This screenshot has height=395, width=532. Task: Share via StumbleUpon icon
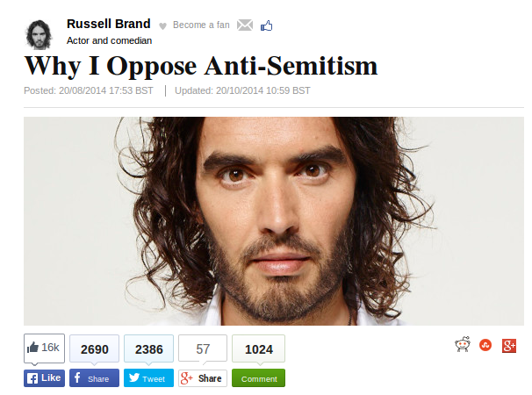pos(485,346)
